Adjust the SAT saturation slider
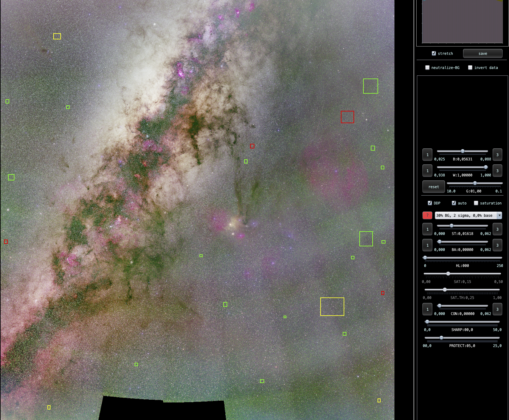The width and height of the screenshot is (509, 420). [x=448, y=274]
